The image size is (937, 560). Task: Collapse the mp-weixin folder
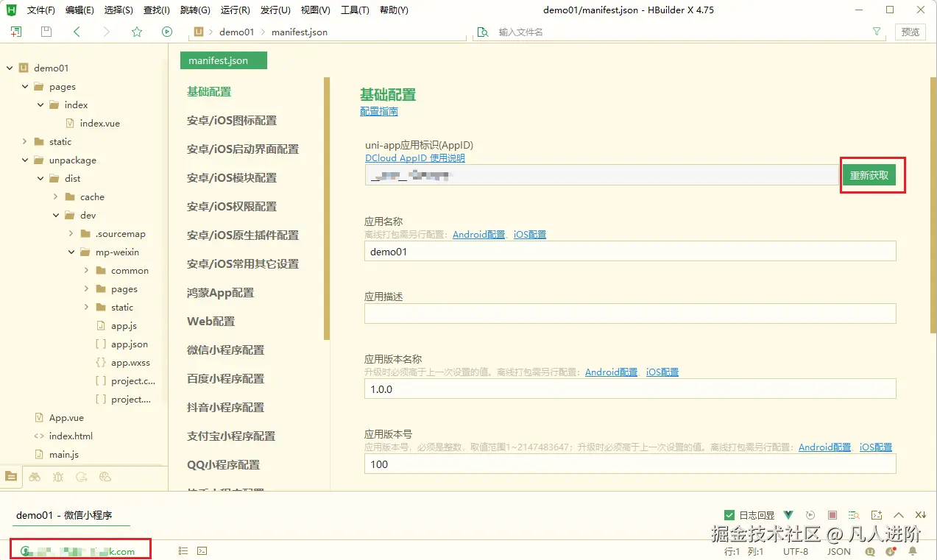(x=71, y=252)
